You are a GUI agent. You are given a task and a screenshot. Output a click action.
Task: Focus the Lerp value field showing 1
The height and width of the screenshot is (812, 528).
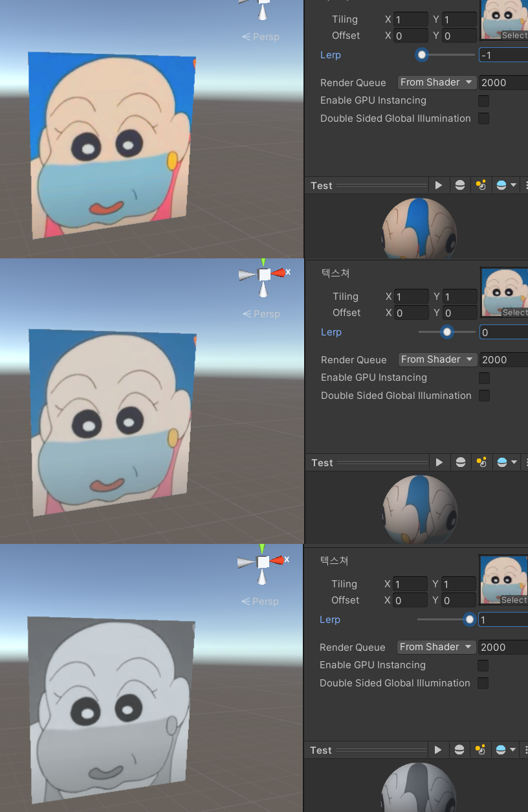[503, 620]
